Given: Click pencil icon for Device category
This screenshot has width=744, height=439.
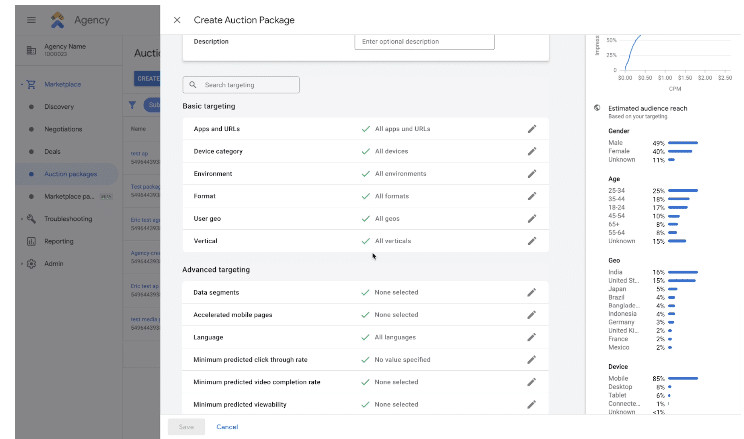Looking at the screenshot, I should click(x=532, y=151).
